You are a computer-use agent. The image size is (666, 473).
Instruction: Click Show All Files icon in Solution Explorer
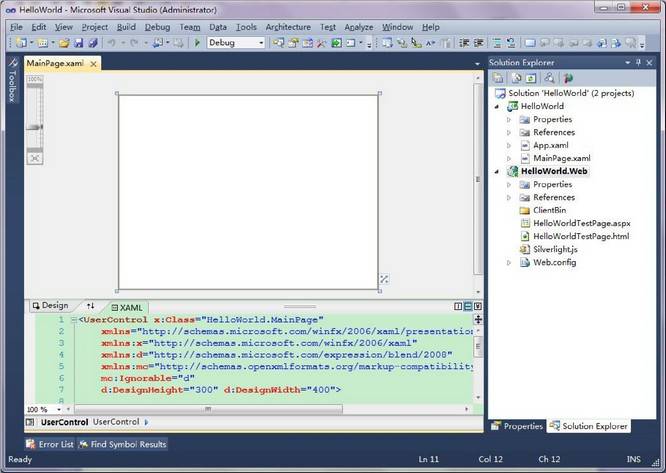click(516, 78)
